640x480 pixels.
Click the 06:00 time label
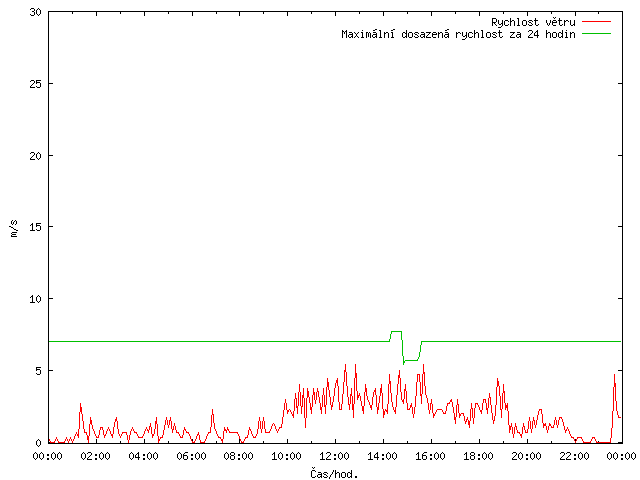[191, 456]
